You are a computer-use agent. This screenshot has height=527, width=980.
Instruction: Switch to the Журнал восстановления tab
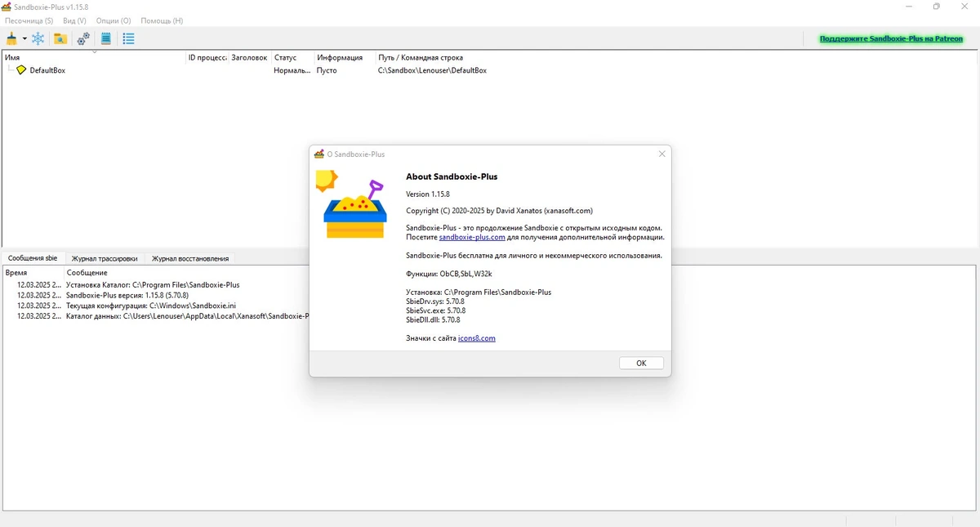pos(190,258)
